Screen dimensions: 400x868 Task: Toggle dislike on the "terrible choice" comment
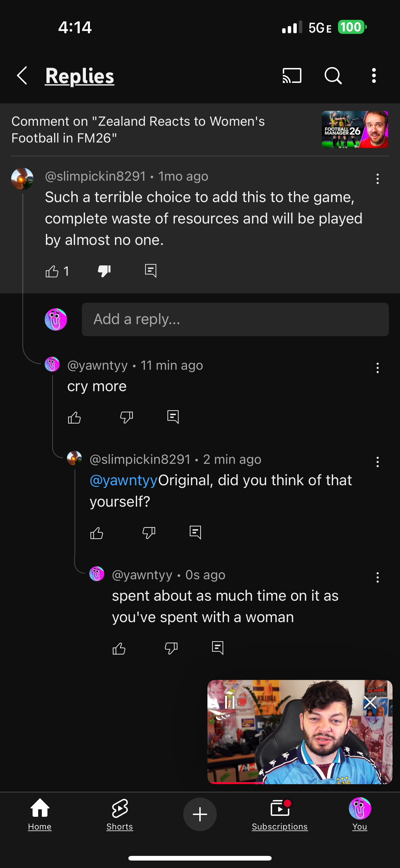click(104, 271)
